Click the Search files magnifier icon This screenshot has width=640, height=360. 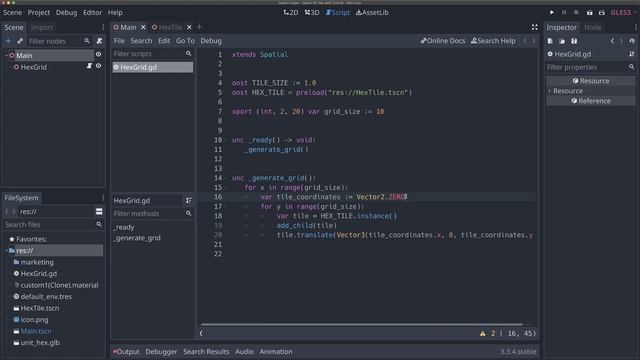[99, 224]
